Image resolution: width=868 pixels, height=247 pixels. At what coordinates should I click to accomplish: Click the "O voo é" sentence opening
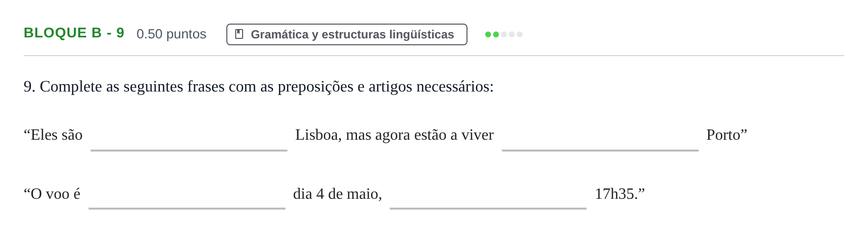(x=55, y=194)
